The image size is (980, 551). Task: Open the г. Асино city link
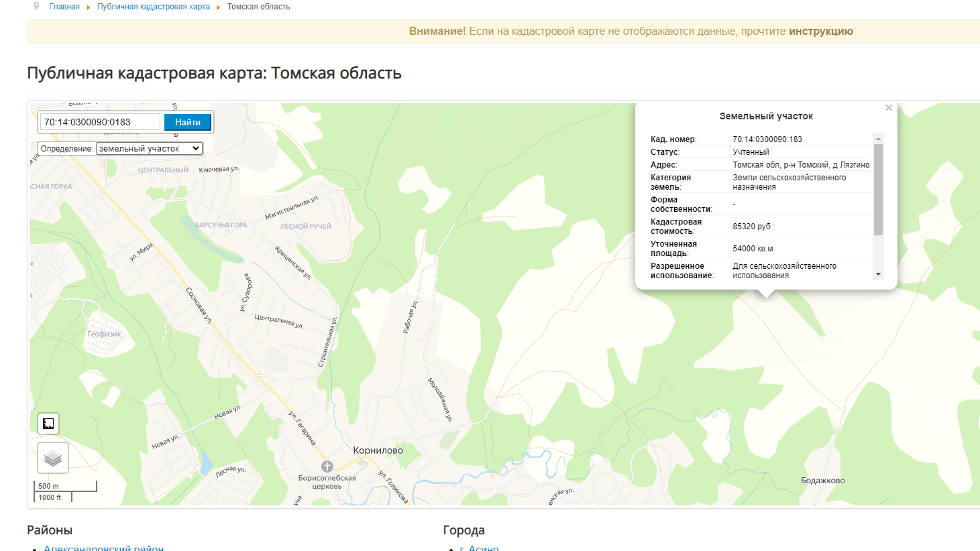click(x=479, y=547)
